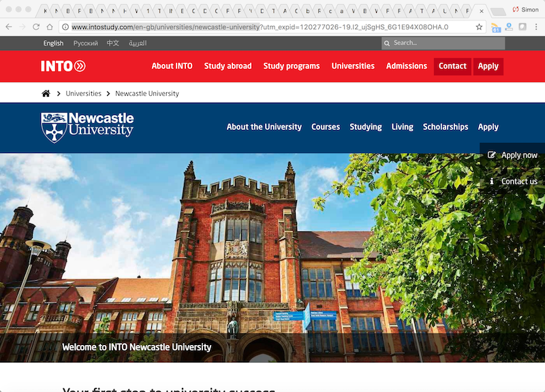Switch language to 中文
The image size is (545, 392).
point(112,43)
